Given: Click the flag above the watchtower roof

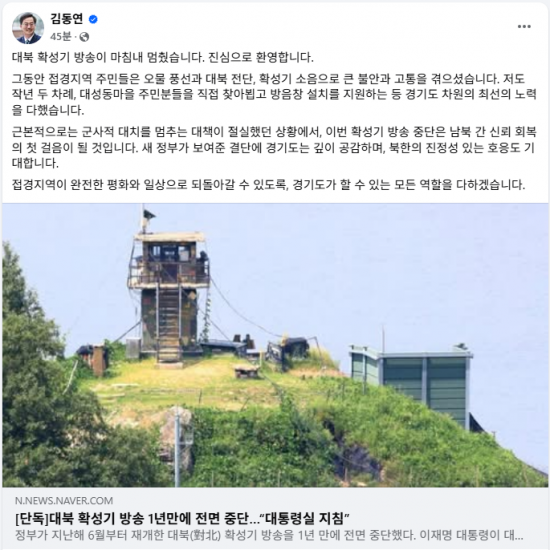Looking at the screenshot, I should pos(148,215).
